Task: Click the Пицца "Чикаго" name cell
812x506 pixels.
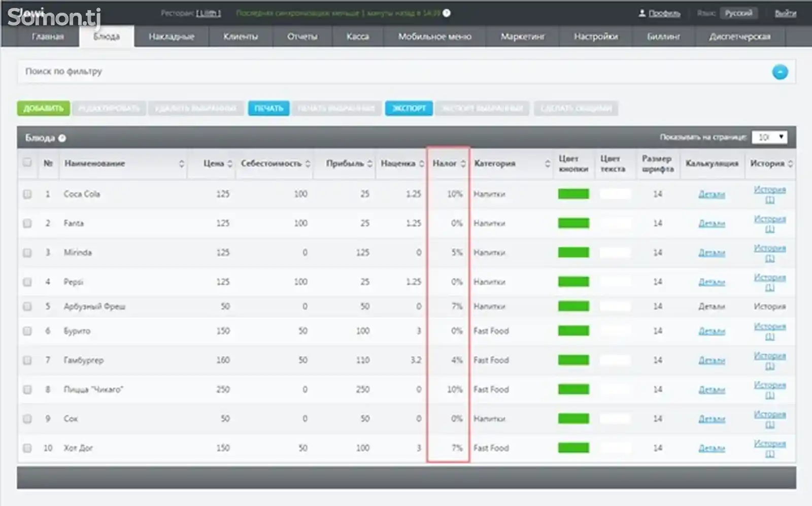Action: [x=93, y=390]
